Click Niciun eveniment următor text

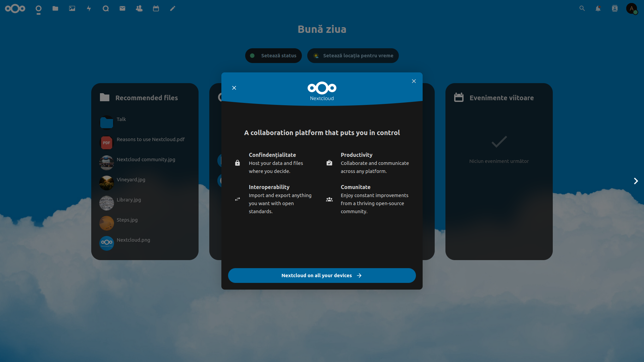pos(499,161)
